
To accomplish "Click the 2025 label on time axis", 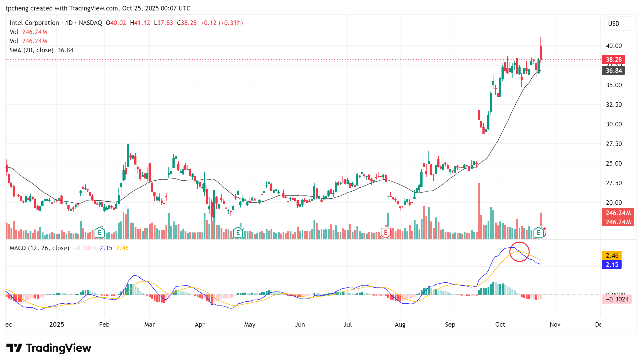I will pos(57,325).
